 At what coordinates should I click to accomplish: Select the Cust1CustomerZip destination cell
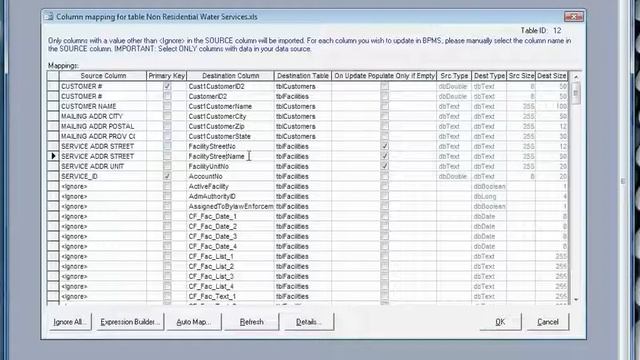click(x=230, y=126)
